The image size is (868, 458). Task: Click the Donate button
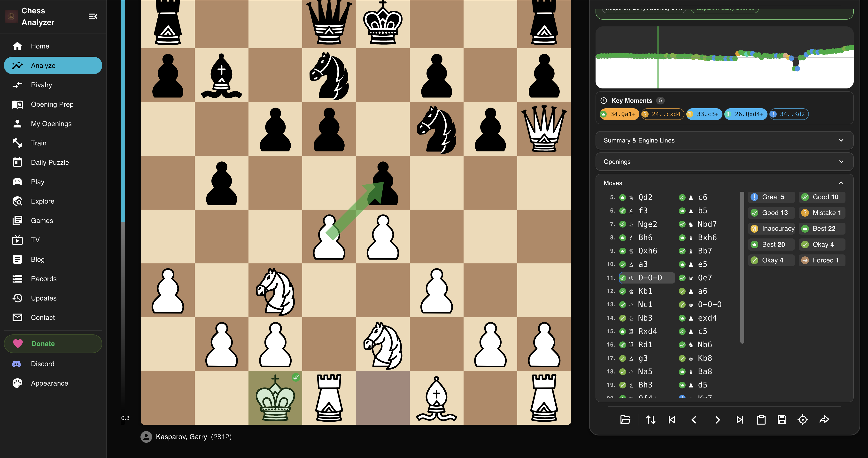coord(53,344)
